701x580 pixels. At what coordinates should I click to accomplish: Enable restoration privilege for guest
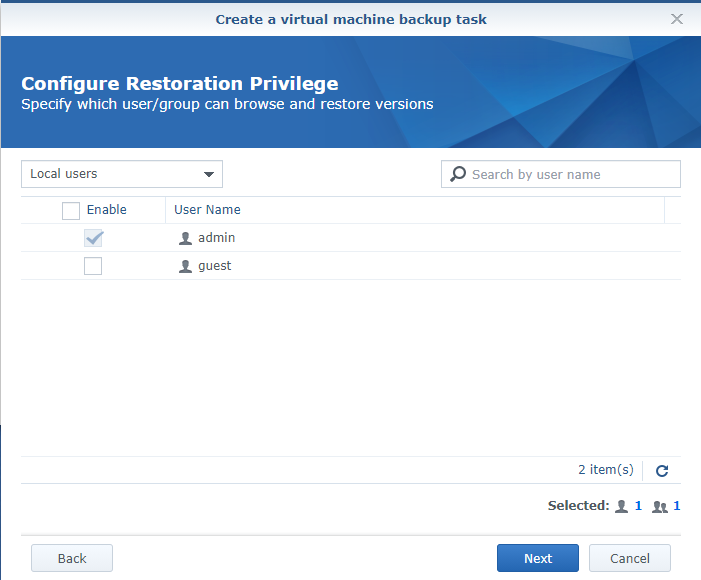click(93, 266)
